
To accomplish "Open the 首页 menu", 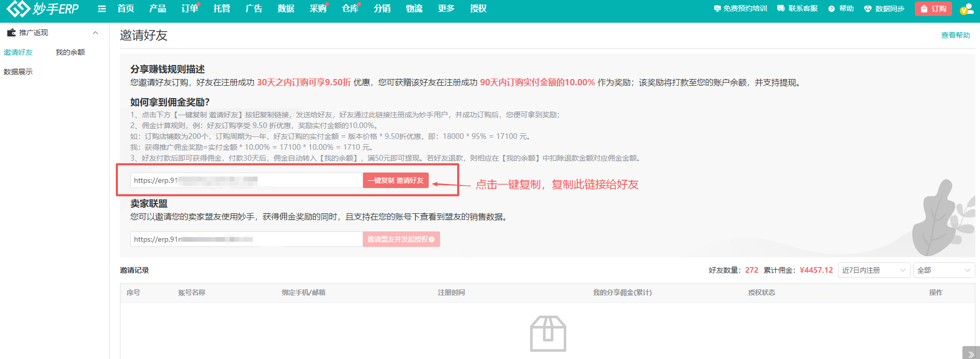I will [126, 9].
